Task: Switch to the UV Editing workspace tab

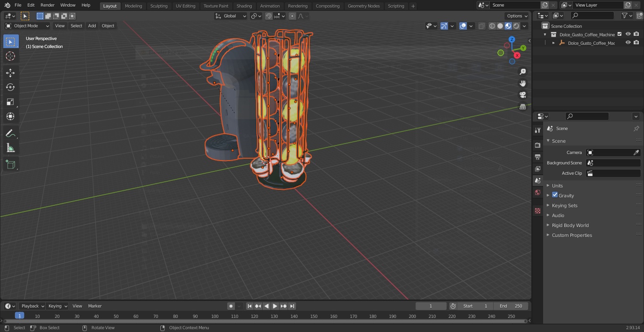Action: pos(185,6)
